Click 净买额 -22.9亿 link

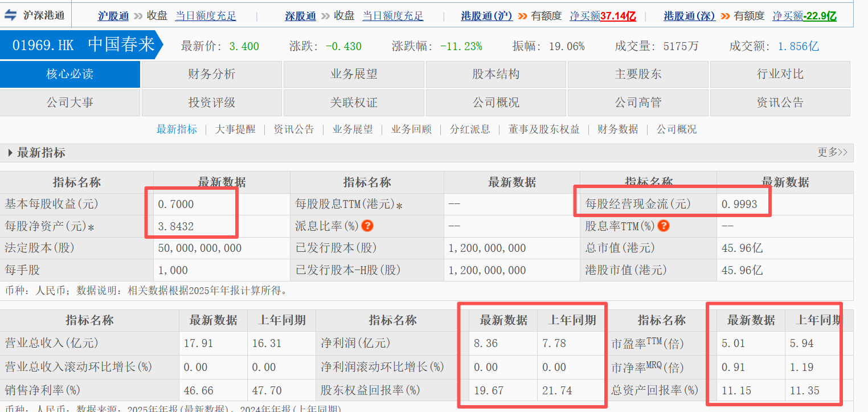click(x=804, y=16)
